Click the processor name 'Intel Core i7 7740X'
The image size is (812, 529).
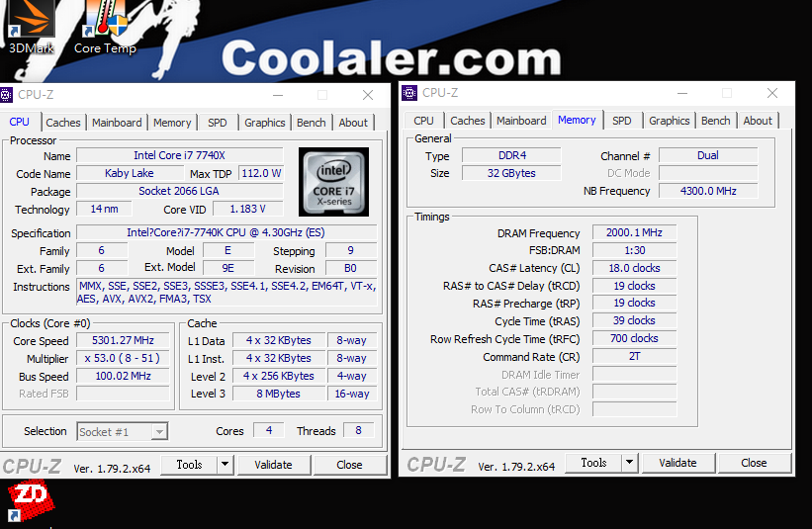point(180,155)
